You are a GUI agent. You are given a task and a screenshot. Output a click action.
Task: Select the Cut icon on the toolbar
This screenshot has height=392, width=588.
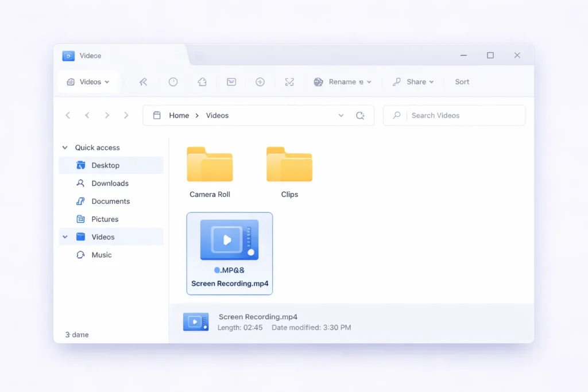(x=289, y=81)
